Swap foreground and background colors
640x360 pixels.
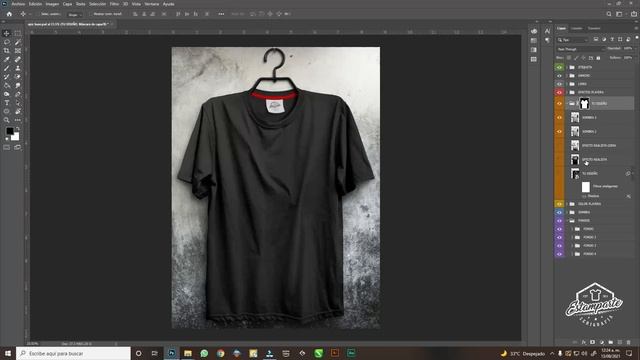[18, 129]
